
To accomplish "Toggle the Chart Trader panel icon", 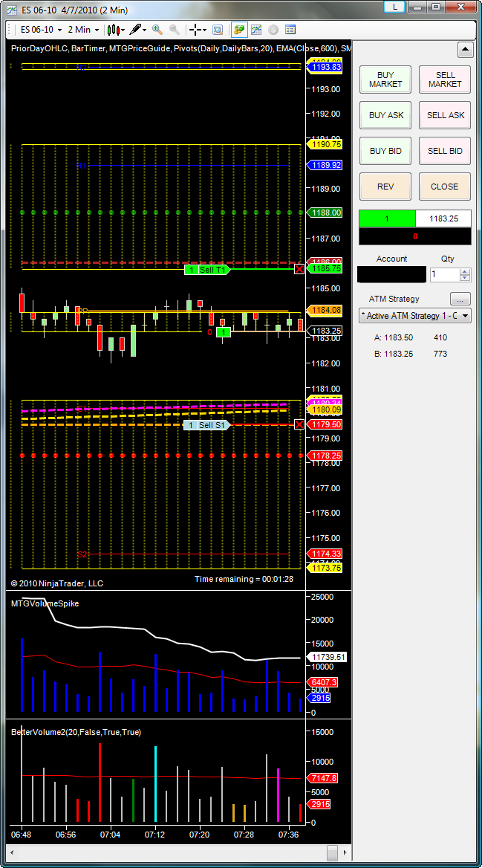I will [x=239, y=29].
